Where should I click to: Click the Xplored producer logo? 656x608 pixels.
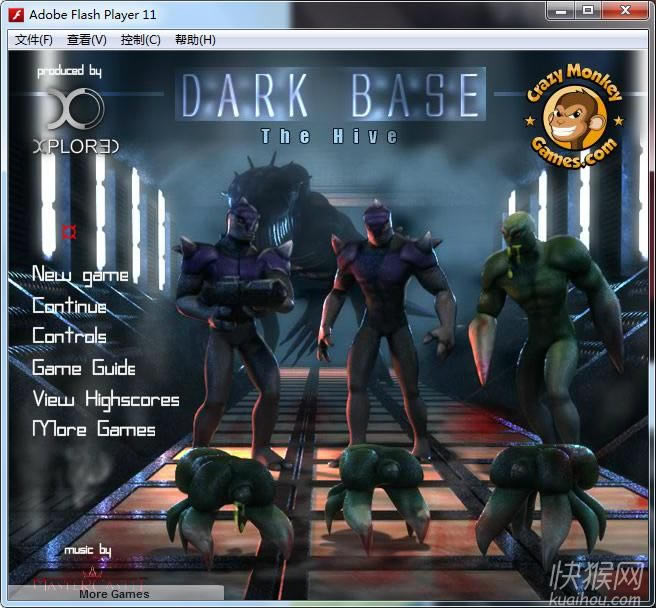[72, 122]
